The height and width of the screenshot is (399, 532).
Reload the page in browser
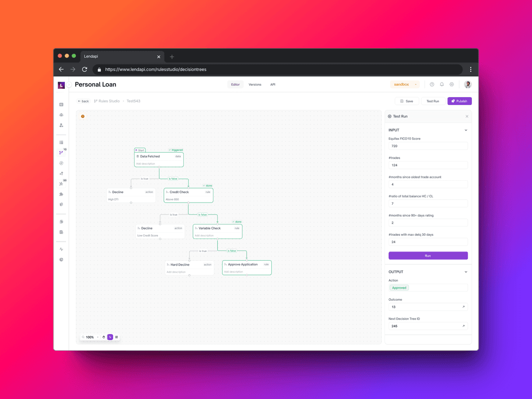click(x=85, y=70)
